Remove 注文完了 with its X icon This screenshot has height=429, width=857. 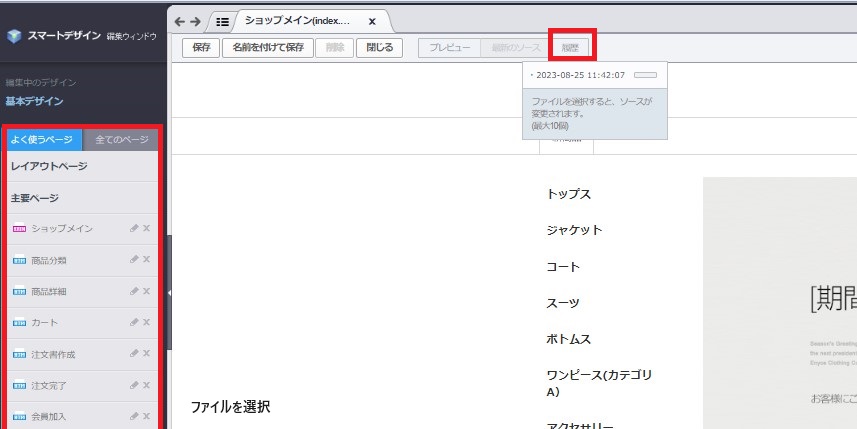146,385
